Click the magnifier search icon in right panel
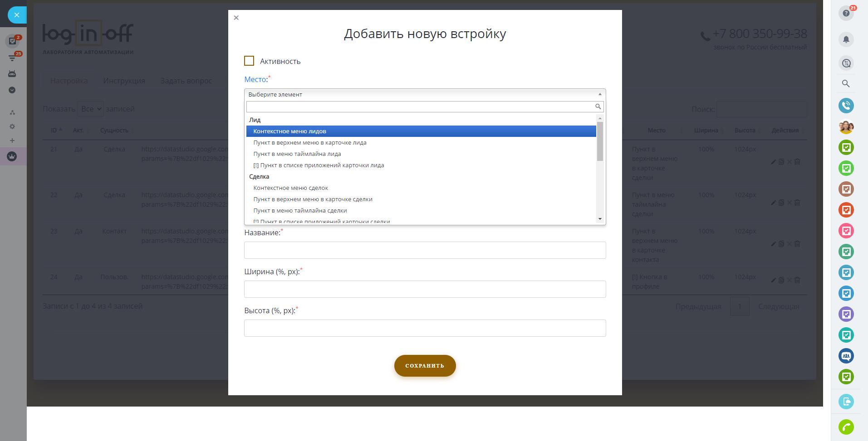868x441 pixels. (x=846, y=83)
